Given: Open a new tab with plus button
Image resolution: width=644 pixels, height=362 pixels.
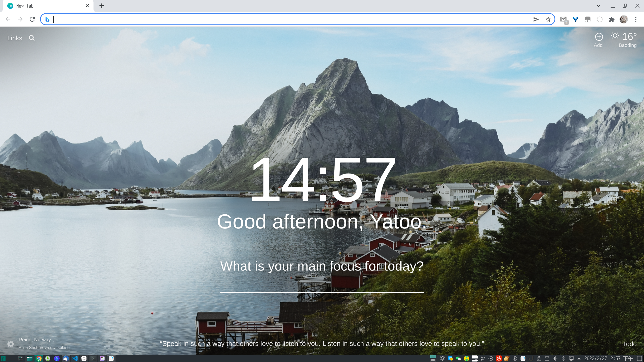Looking at the screenshot, I should tap(102, 6).
